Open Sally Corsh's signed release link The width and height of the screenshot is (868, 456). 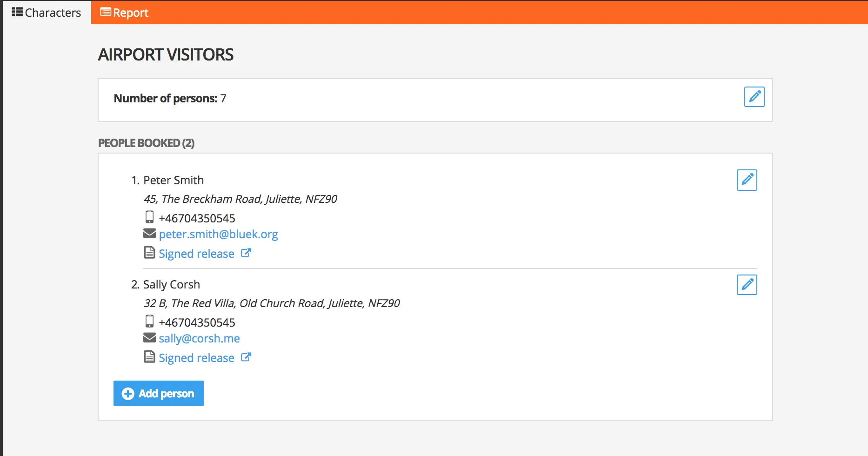click(x=196, y=358)
